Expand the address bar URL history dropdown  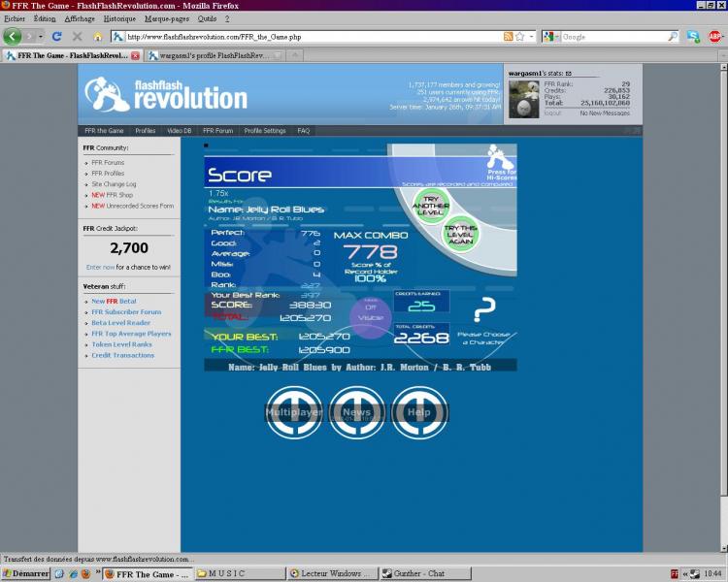point(530,37)
